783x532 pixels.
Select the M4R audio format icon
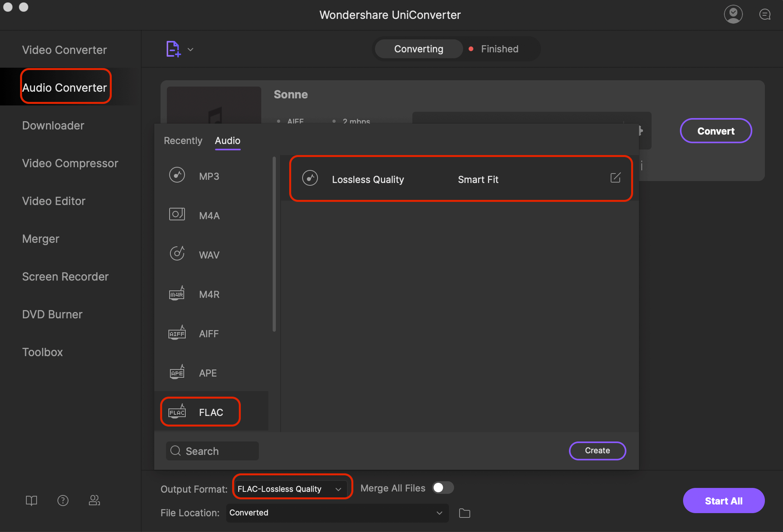tap(177, 293)
